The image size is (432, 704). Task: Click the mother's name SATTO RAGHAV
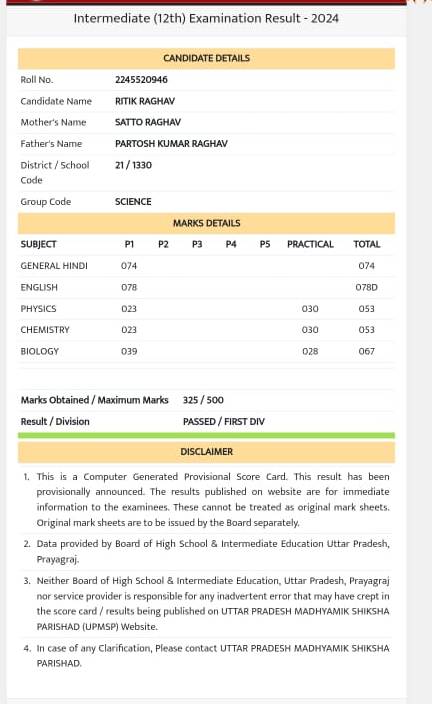[148, 122]
